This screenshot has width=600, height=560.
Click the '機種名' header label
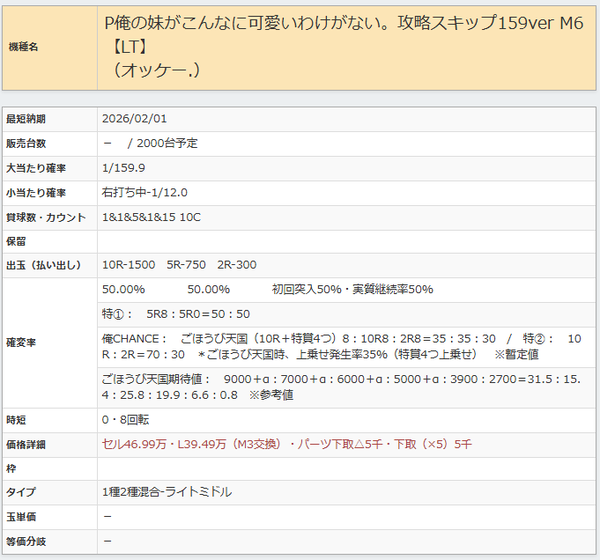point(23,47)
